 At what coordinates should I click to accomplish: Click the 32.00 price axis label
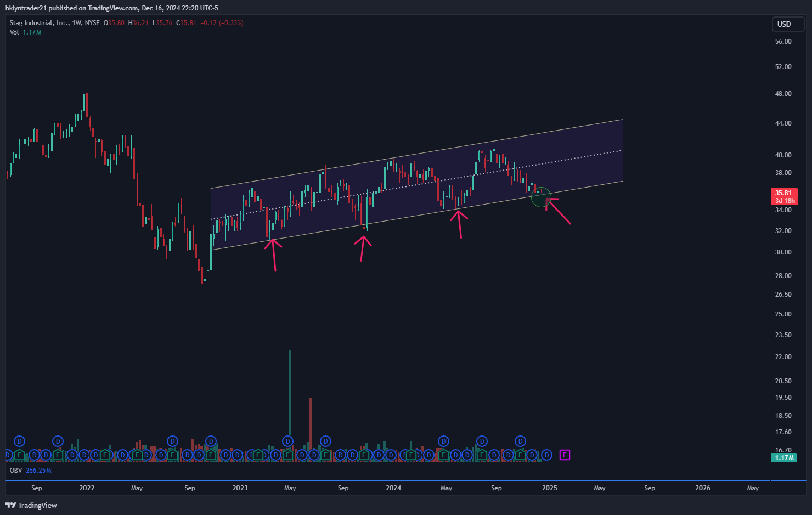click(783, 231)
